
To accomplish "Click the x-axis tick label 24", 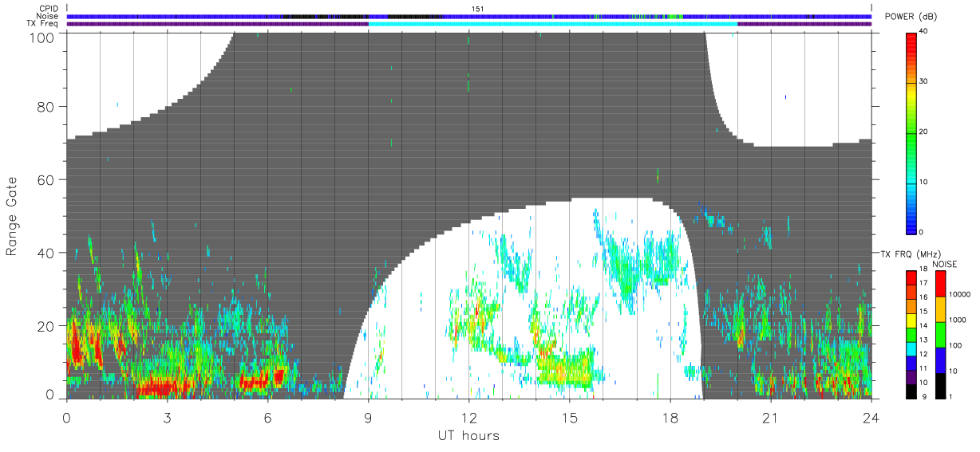I will coord(871,417).
